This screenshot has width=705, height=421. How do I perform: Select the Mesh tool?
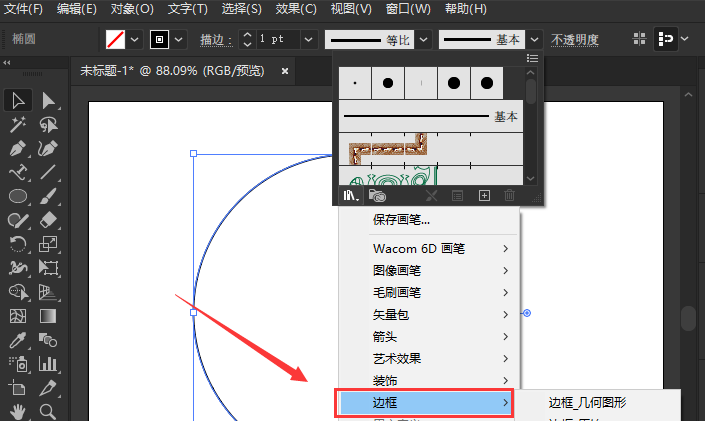pyautogui.click(x=18, y=316)
